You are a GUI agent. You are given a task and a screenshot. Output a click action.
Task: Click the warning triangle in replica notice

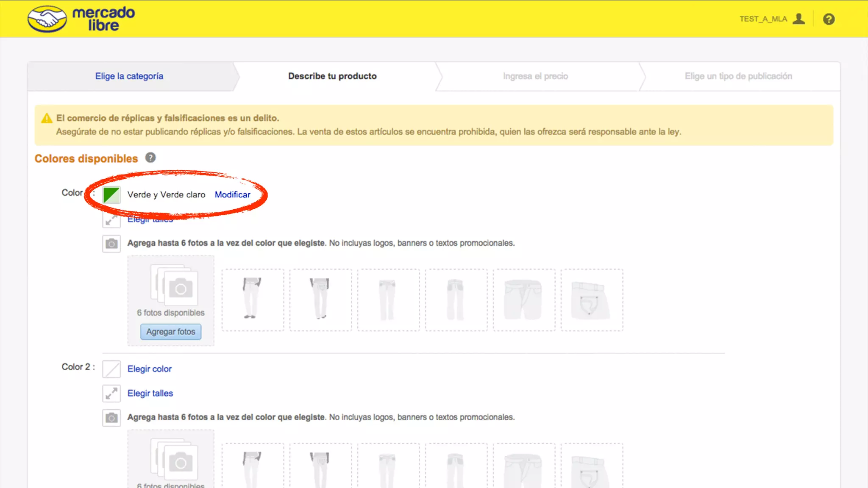[47, 118]
